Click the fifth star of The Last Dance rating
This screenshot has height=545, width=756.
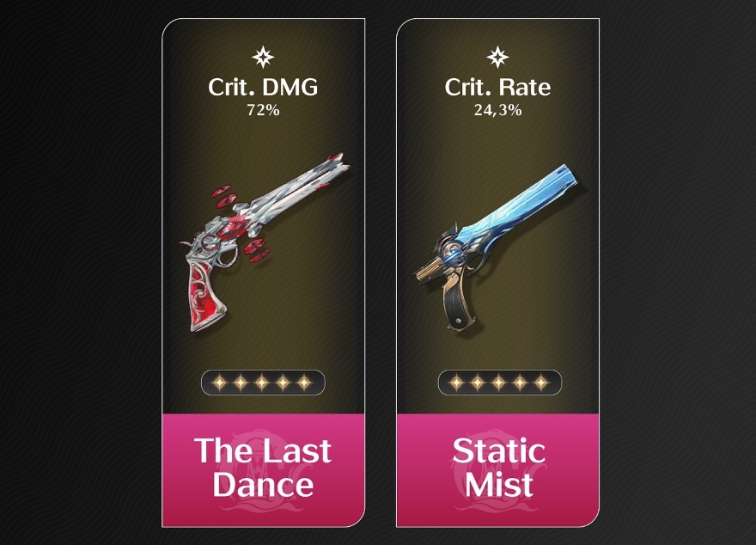pyautogui.click(x=304, y=383)
